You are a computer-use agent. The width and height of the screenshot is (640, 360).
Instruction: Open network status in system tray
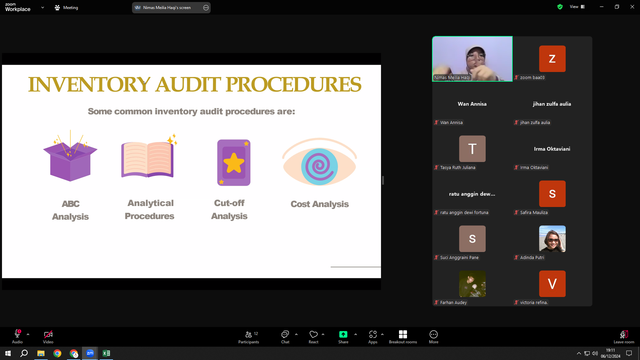pyautogui.click(x=587, y=353)
